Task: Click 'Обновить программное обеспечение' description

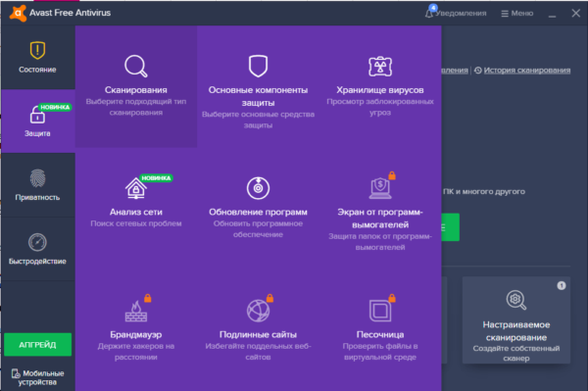Action: click(x=258, y=229)
